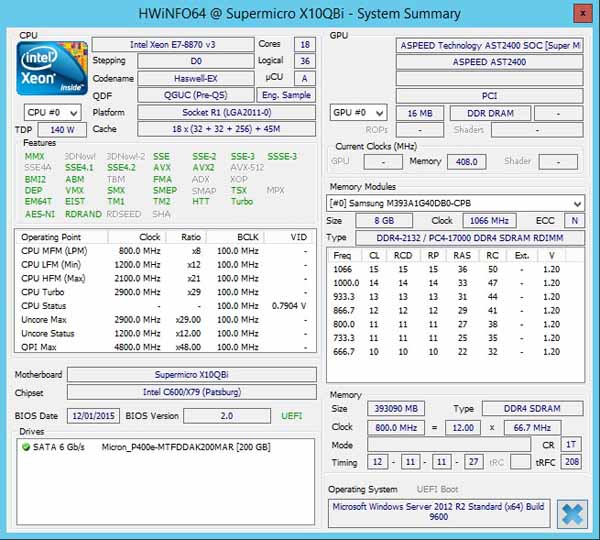Select the Intel Xeon E7-8870 v3 name field

[x=173, y=45]
